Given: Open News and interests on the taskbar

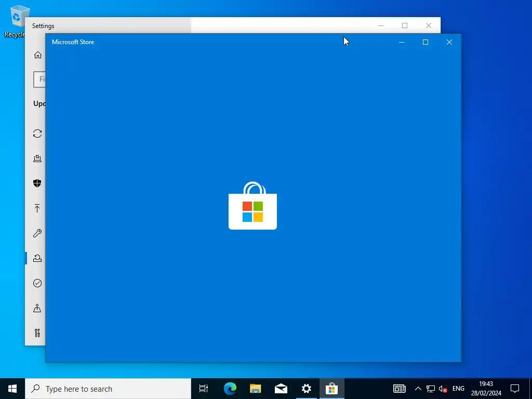Looking at the screenshot, I should click(x=400, y=389).
